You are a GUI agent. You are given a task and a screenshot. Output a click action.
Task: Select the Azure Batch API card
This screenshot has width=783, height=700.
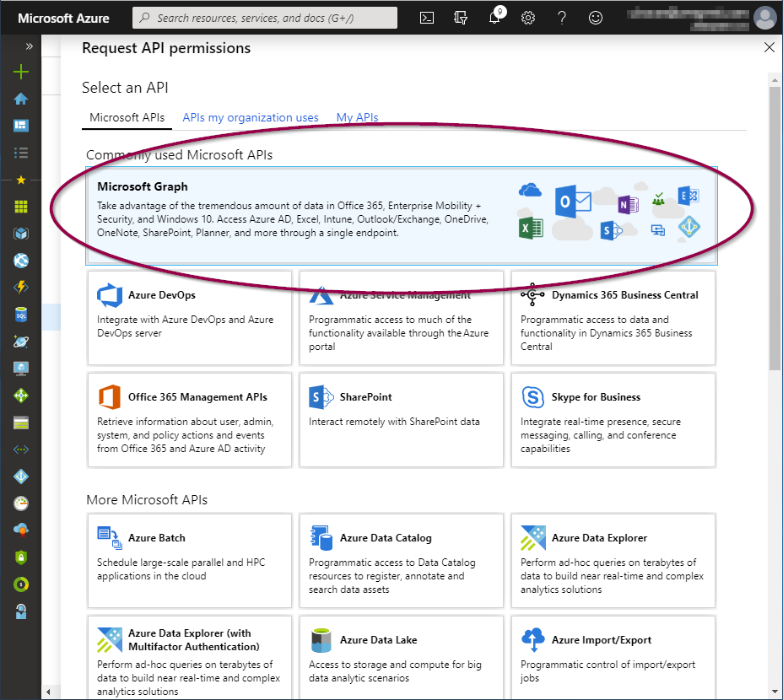(x=190, y=561)
